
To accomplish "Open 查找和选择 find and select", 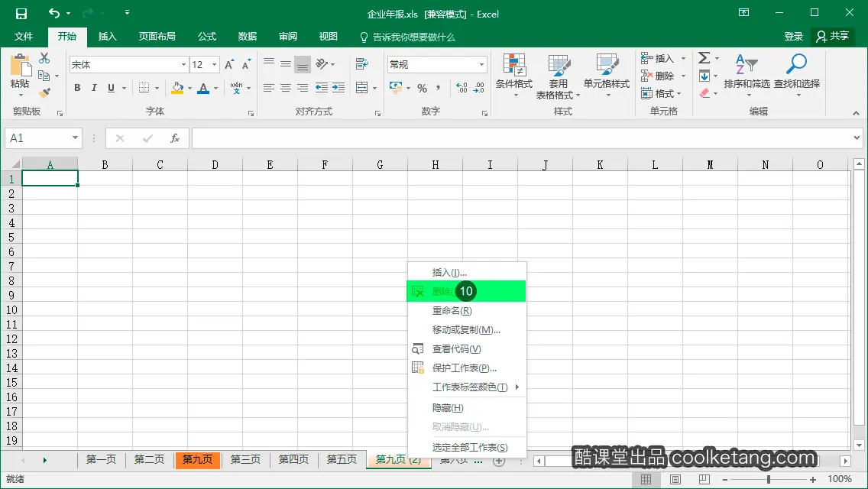I will (797, 75).
